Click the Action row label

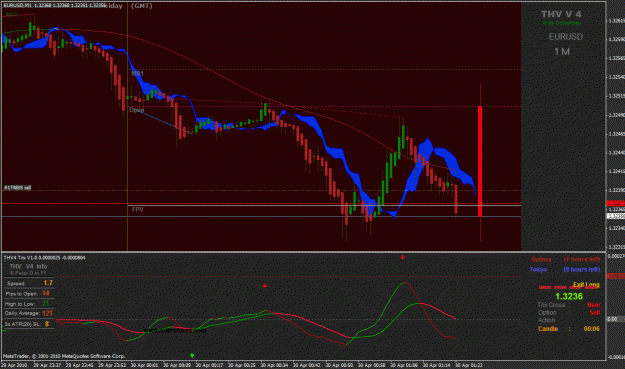(x=546, y=320)
